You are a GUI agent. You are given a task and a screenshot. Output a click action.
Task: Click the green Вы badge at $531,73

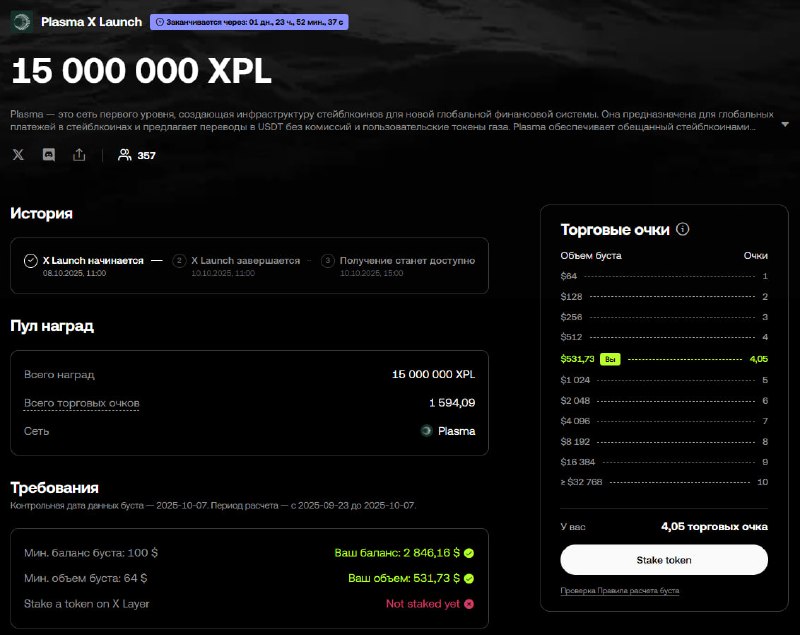tap(610, 359)
